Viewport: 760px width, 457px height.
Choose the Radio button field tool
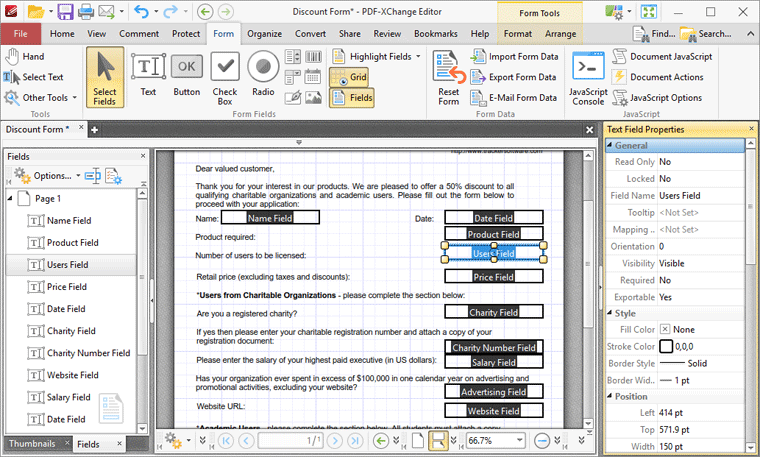(263, 75)
